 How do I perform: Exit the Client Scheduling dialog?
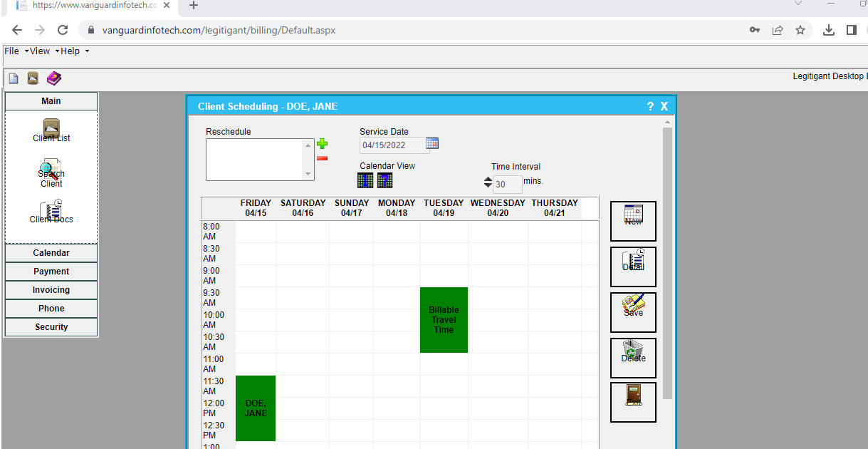[633, 402]
